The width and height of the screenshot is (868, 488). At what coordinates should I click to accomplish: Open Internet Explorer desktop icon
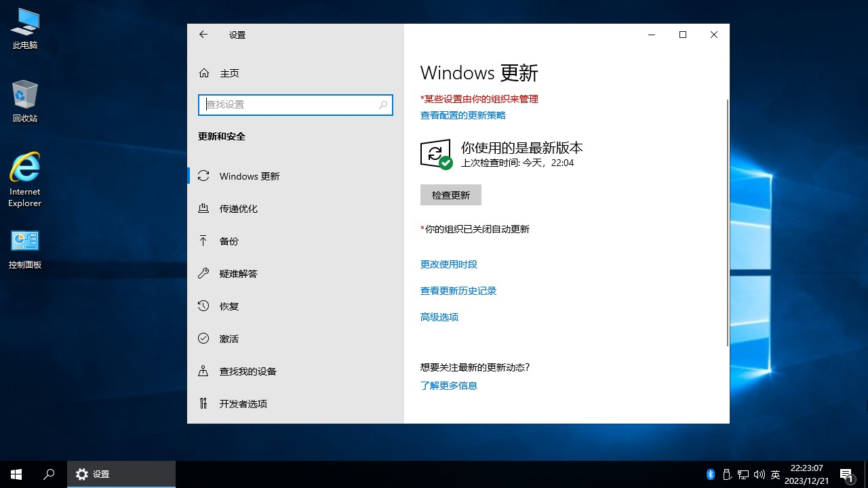click(x=25, y=180)
